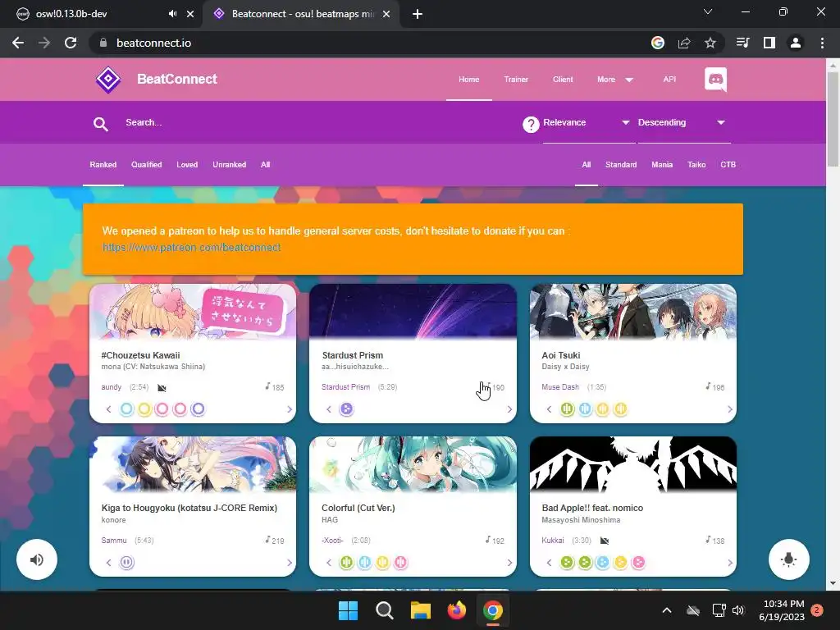
Task: Click left arrow on Kiga to Hougyoku difficulties
Action: pos(109,563)
